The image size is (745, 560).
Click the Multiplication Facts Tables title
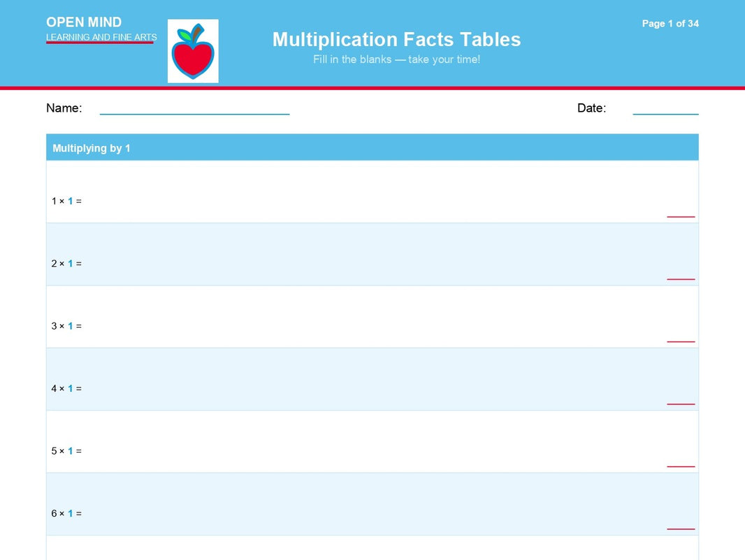click(396, 39)
